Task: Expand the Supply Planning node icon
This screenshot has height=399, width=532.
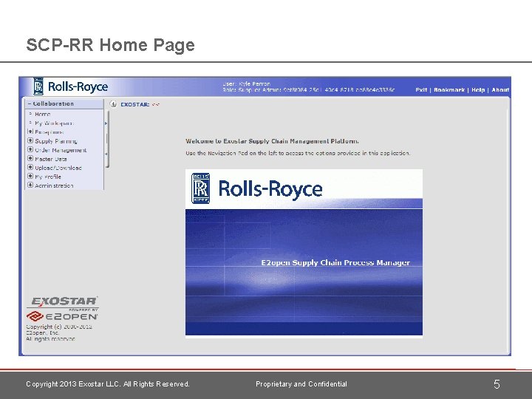Action: (30, 140)
